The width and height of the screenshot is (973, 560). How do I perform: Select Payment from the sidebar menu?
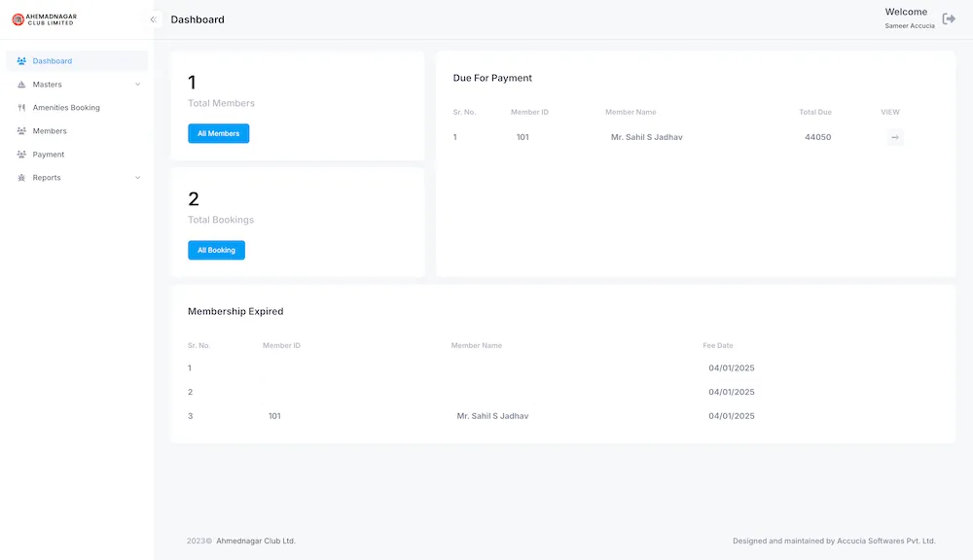tap(51, 154)
